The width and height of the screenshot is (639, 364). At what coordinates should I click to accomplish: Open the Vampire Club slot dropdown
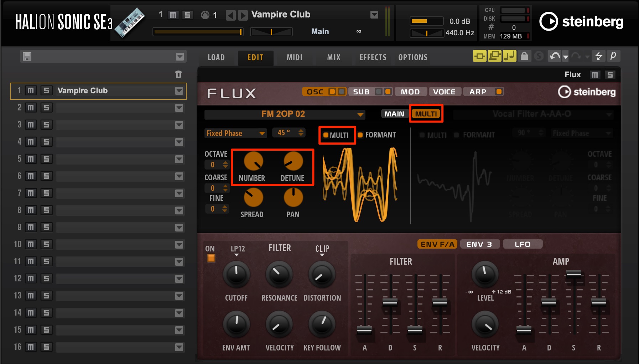pyautogui.click(x=179, y=91)
